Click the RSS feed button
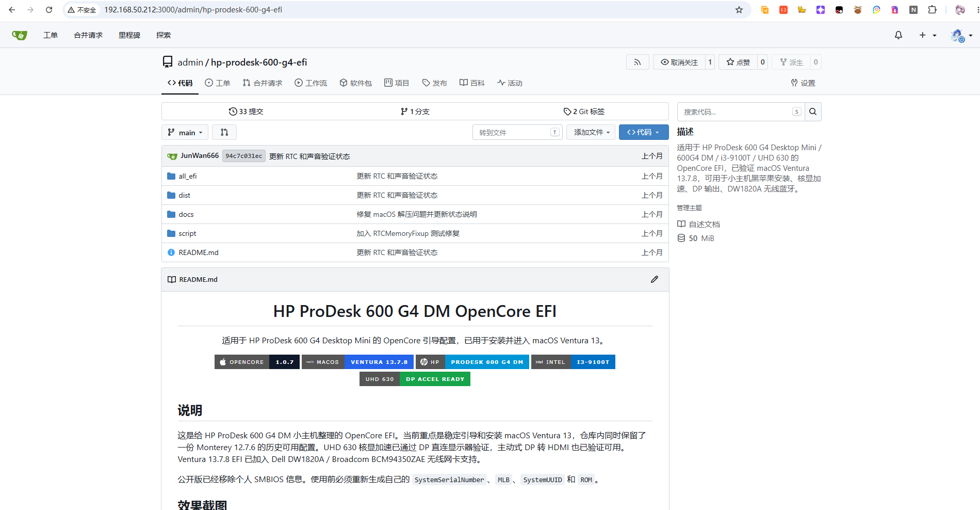This screenshot has width=980, height=510. click(x=638, y=62)
